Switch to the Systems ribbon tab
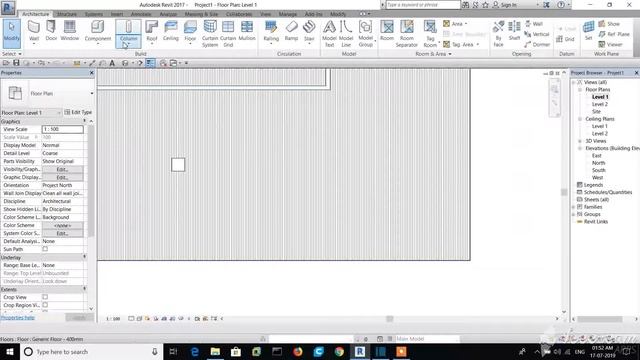Image resolution: width=640 pixels, height=360 pixels. click(x=94, y=14)
